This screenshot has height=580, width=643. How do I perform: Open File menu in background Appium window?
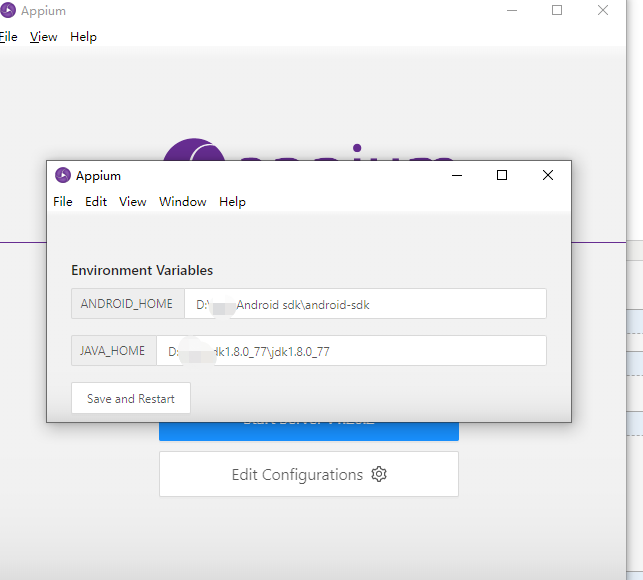(9, 37)
